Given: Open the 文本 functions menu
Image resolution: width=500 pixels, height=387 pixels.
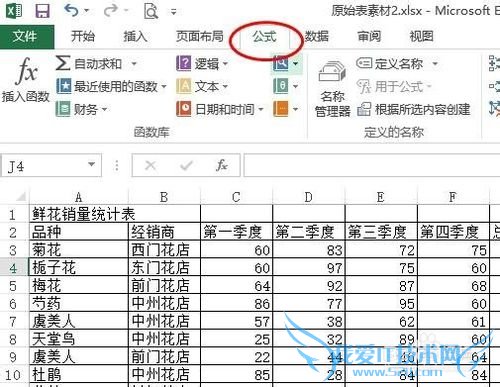Looking at the screenshot, I should [202, 86].
